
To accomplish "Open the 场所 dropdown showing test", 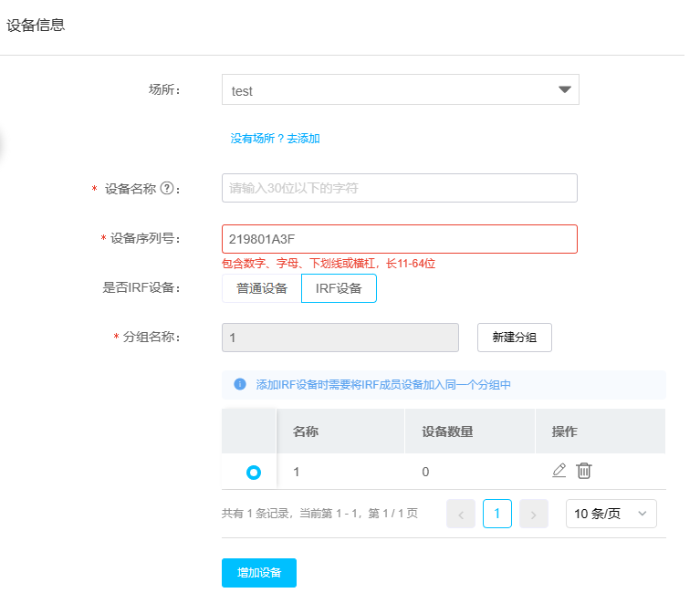I will [x=400, y=90].
